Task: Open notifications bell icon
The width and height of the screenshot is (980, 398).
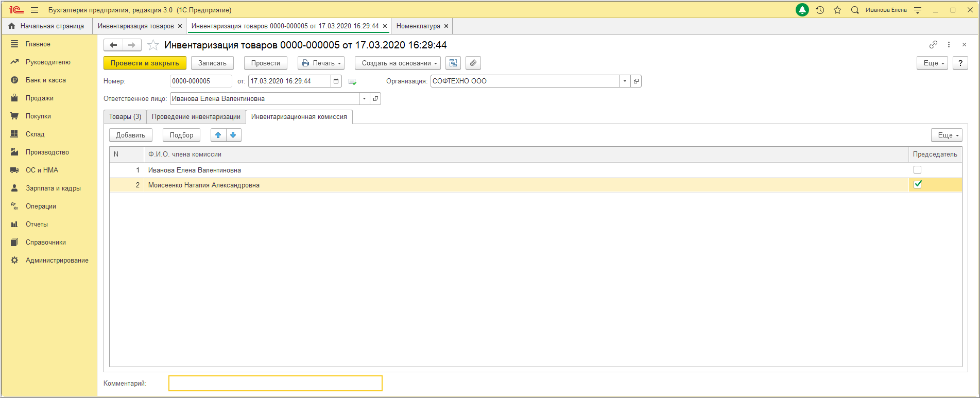Action: 802,10
